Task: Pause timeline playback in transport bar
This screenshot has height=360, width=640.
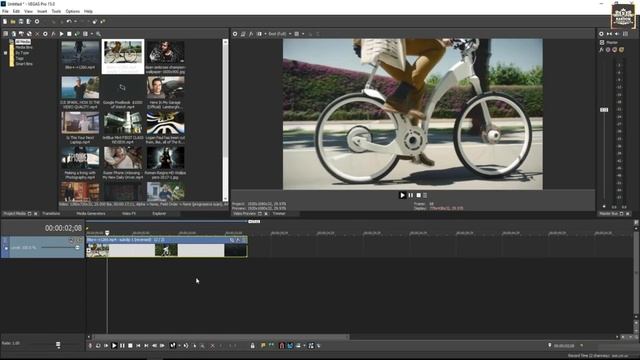Action: point(122,346)
